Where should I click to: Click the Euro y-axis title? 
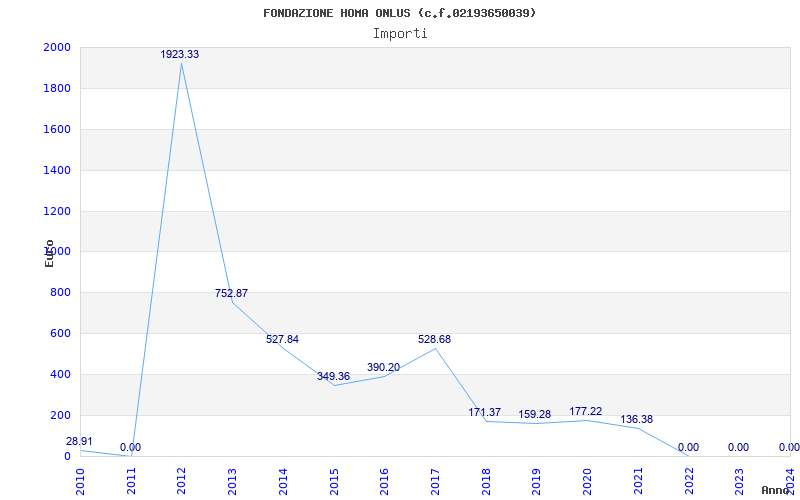[x=49, y=254]
